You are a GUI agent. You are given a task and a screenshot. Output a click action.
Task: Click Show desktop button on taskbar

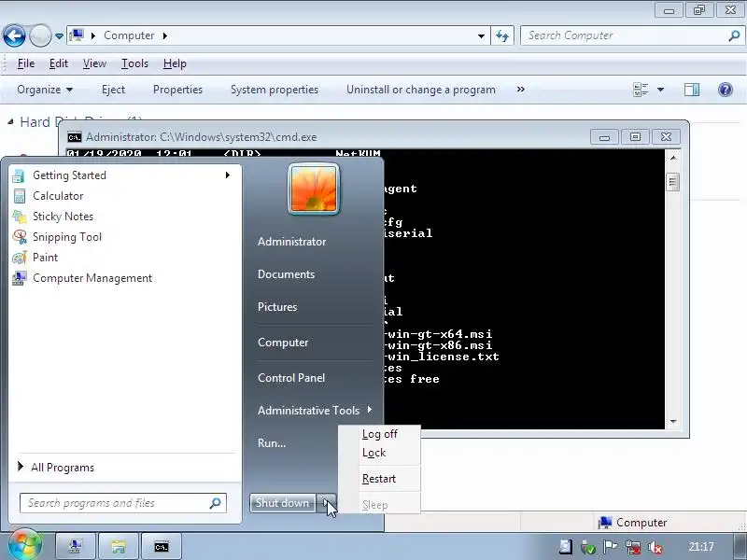coord(740,547)
